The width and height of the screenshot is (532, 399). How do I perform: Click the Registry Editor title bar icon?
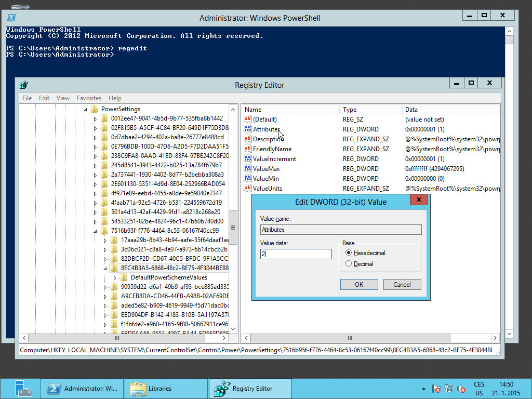point(24,85)
